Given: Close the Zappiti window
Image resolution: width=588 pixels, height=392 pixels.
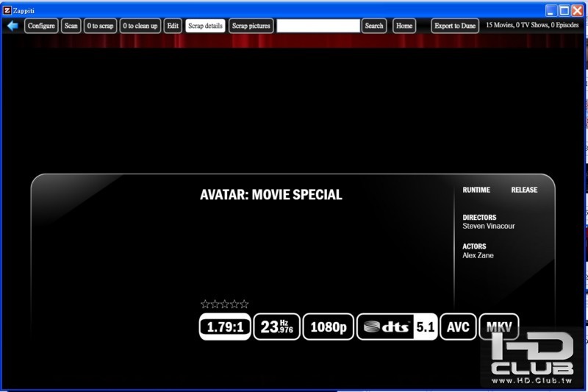Looking at the screenshot, I should pyautogui.click(x=577, y=10).
